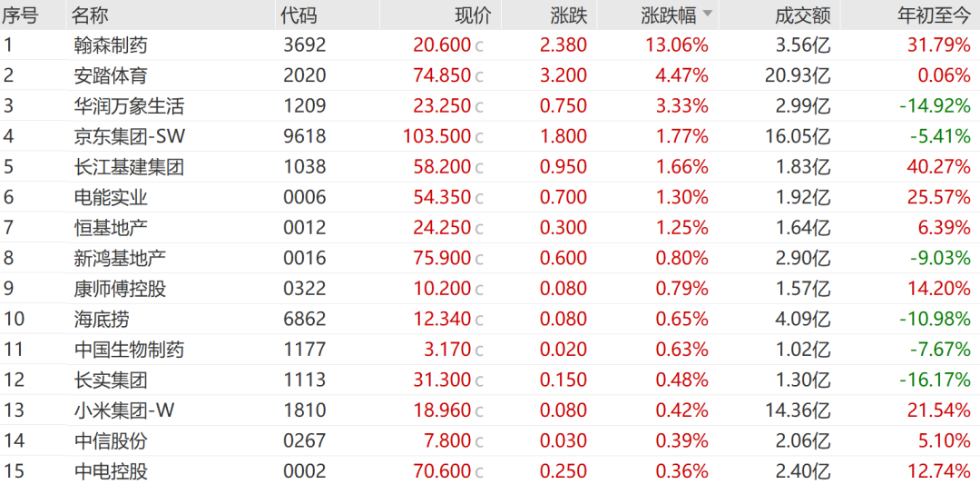Click the c marker next to 3.170
The height and width of the screenshot is (484, 980).
point(479,351)
